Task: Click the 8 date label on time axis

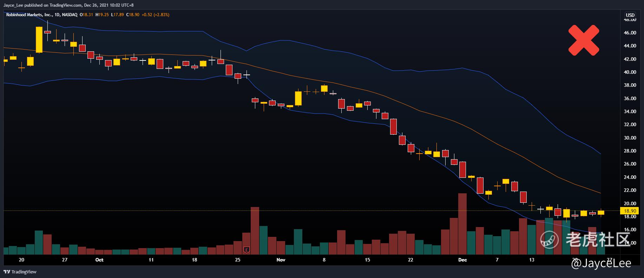Action: (324, 260)
